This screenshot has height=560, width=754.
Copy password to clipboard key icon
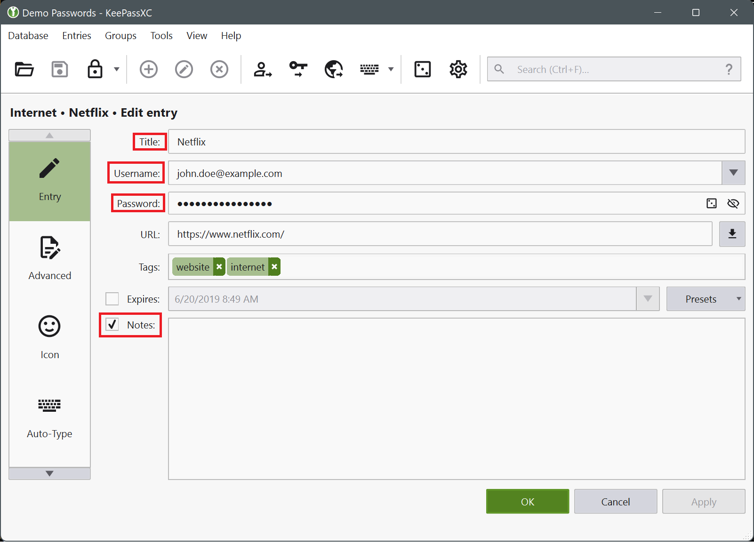pyautogui.click(x=298, y=69)
